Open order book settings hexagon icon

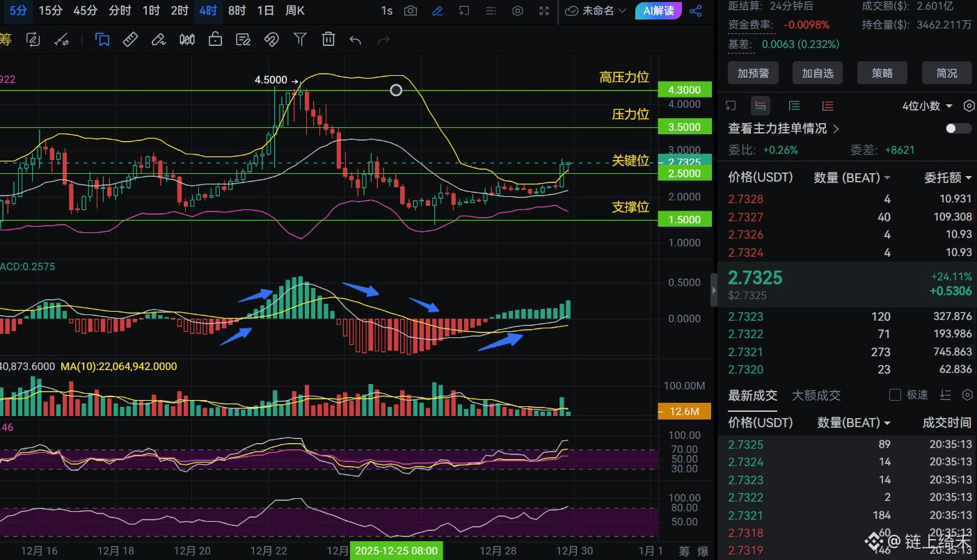click(969, 106)
